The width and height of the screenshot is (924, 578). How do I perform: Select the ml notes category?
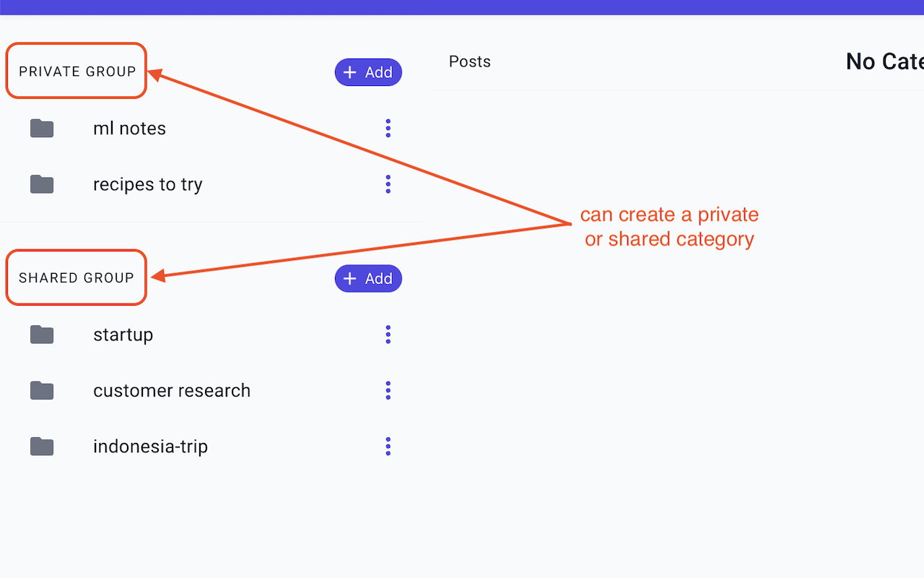130,129
